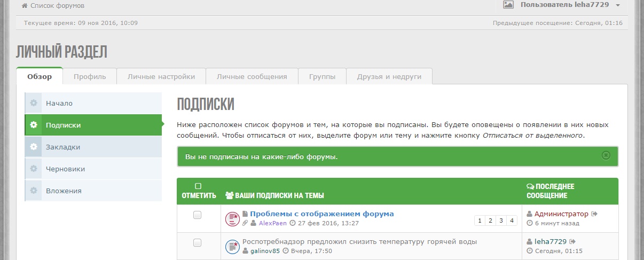The height and width of the screenshot is (260, 644).
Task: Open the Личные сообщения tab
Action: [252, 76]
